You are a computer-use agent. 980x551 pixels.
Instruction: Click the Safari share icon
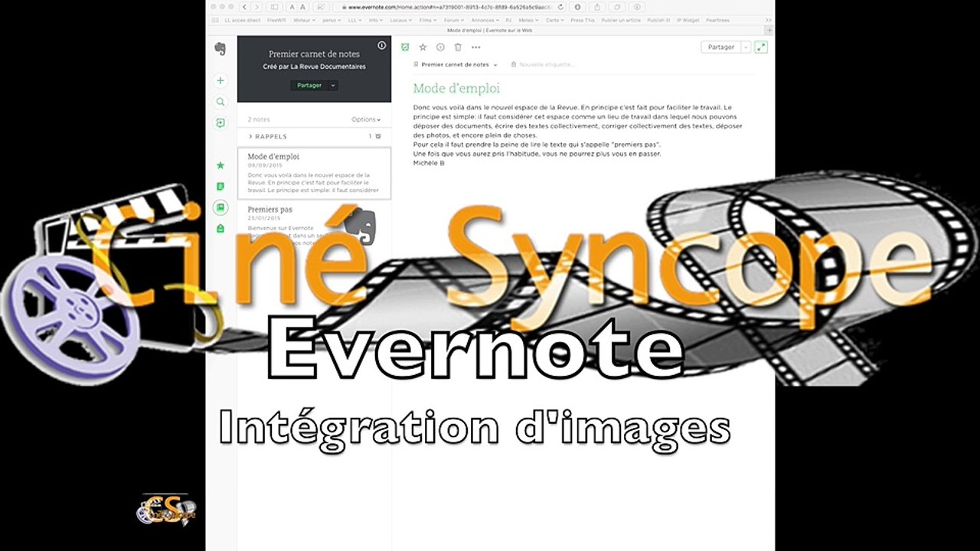[x=596, y=7]
